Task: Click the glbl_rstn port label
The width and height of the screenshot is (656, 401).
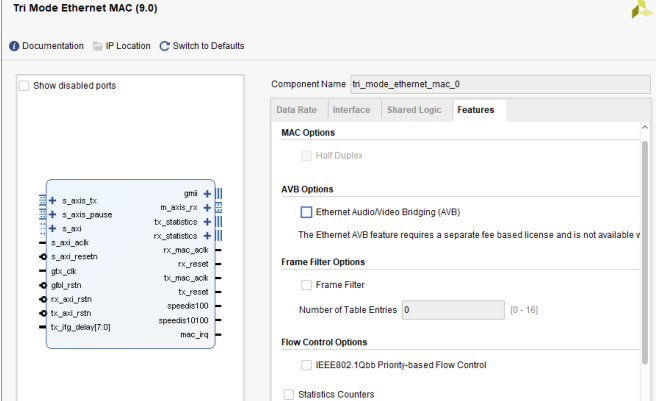Action: pyautogui.click(x=66, y=285)
